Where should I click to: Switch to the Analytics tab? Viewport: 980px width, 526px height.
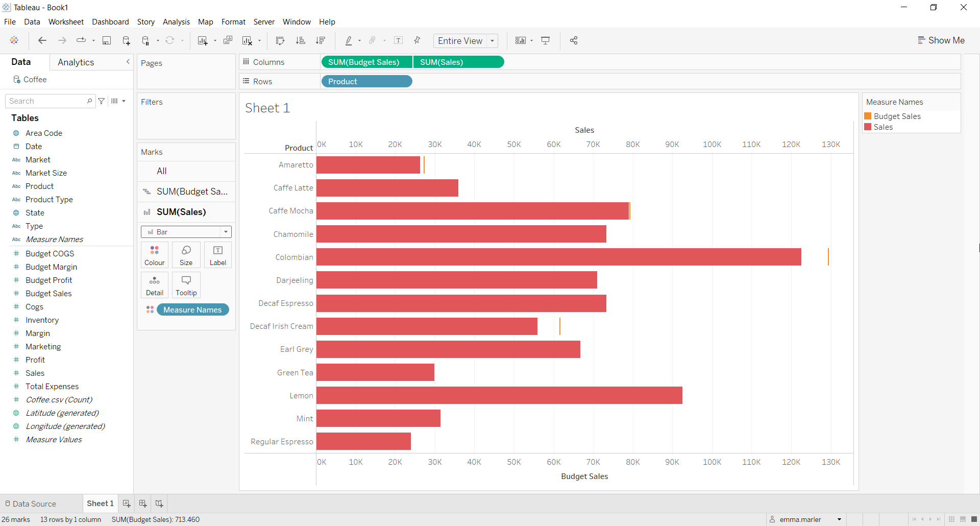coord(76,62)
